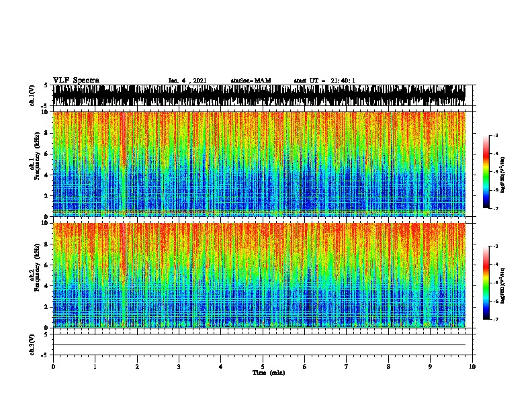532x411 pixels.
Task: Click the ch.2 Frequency (kHz) axis label
Action: coord(35,267)
